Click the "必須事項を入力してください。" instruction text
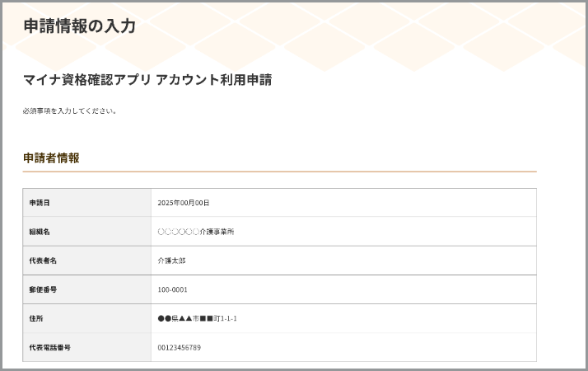The height and width of the screenshot is (371, 588). (x=70, y=110)
